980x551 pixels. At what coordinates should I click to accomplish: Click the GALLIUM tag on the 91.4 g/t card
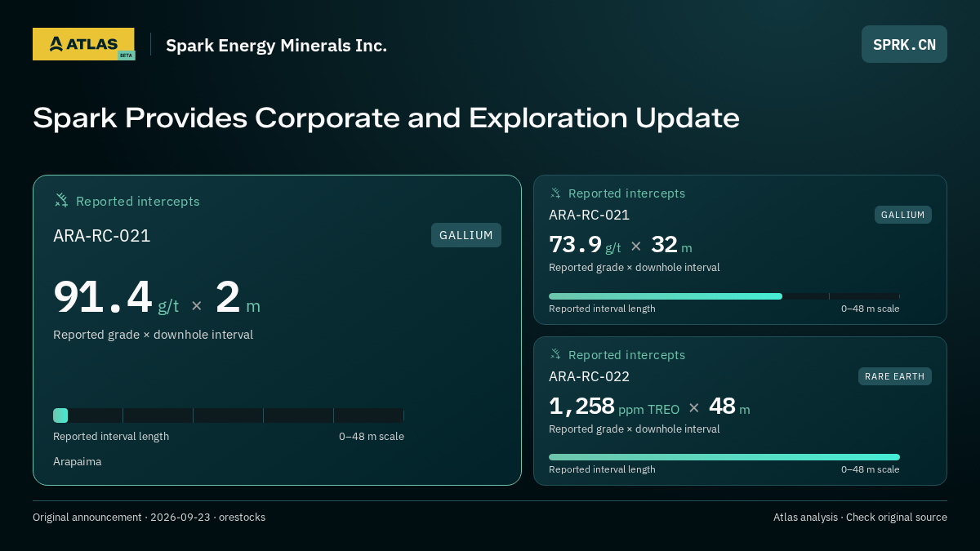click(466, 235)
